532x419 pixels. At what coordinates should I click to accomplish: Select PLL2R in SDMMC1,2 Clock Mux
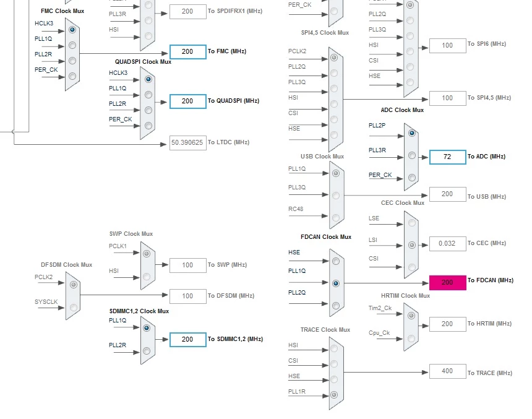(x=147, y=351)
